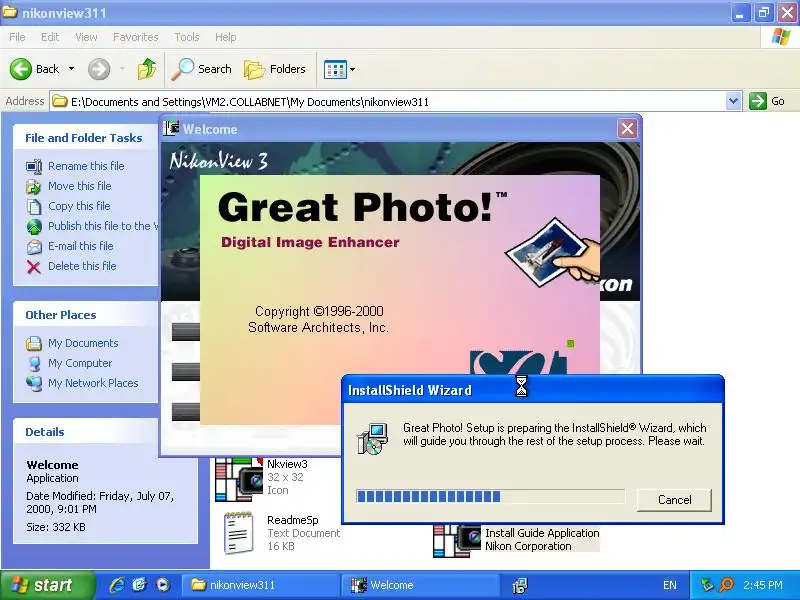Click the first gray bar button in Welcome window

coord(186,332)
